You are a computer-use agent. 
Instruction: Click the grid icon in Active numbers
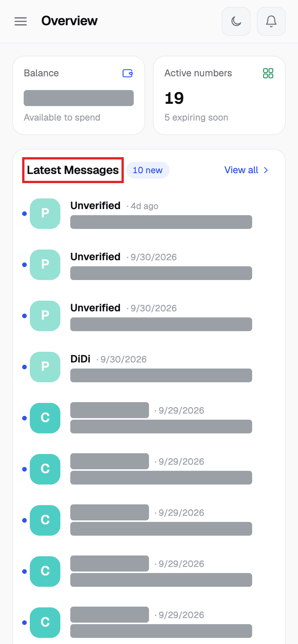(x=268, y=73)
